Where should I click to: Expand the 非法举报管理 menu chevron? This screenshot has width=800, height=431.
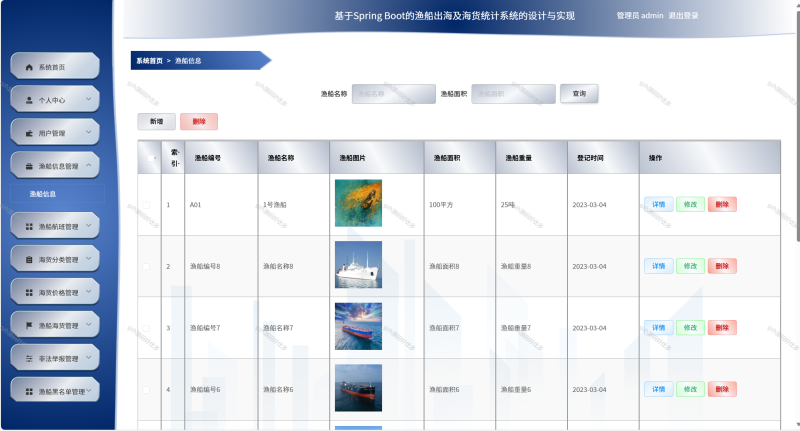(x=89, y=357)
